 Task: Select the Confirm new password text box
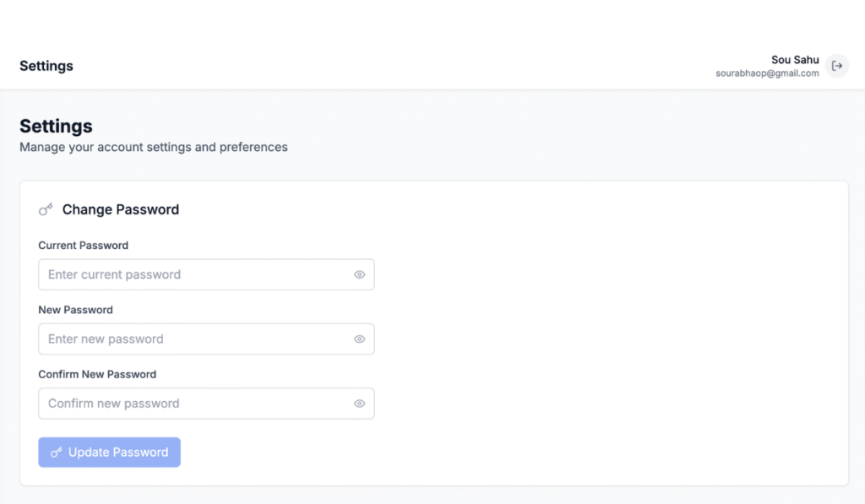[x=194, y=404]
